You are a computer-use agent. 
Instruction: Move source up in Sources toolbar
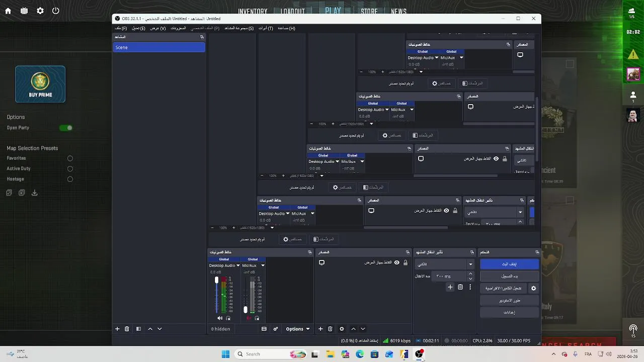353,329
